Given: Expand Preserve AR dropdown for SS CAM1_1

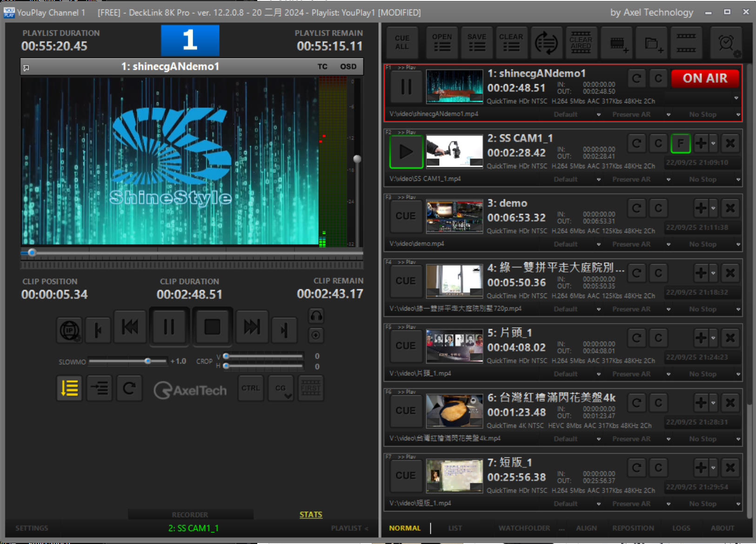Looking at the screenshot, I should [669, 179].
